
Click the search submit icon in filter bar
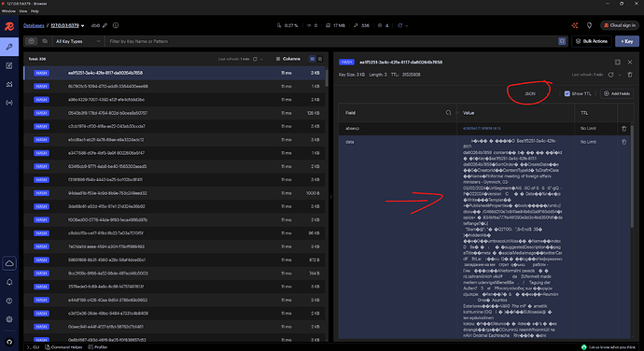tap(562, 41)
